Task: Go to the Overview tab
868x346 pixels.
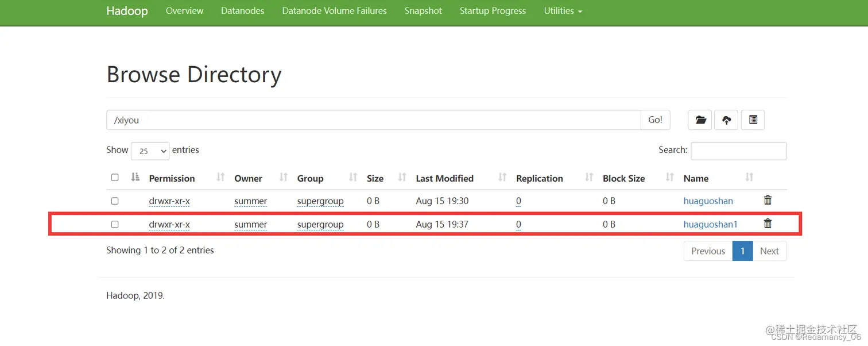Action: click(x=184, y=11)
